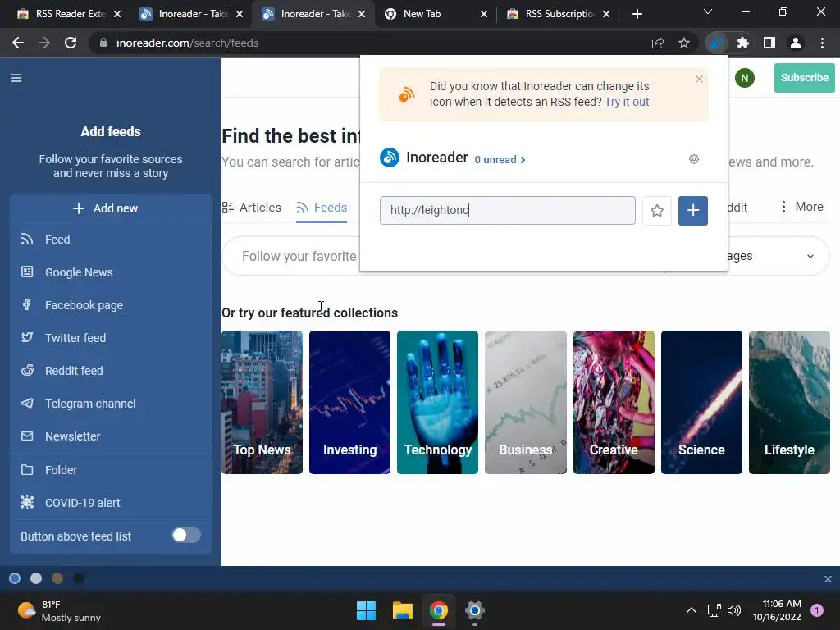
Task: Go back to previous page
Action: (18, 43)
